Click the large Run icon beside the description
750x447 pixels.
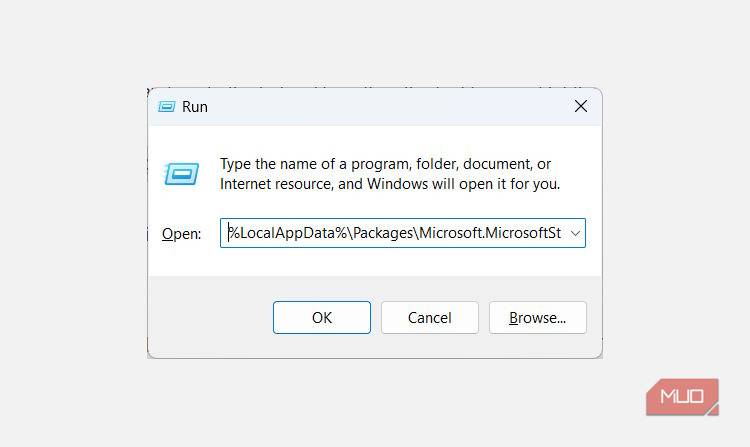pos(182,175)
